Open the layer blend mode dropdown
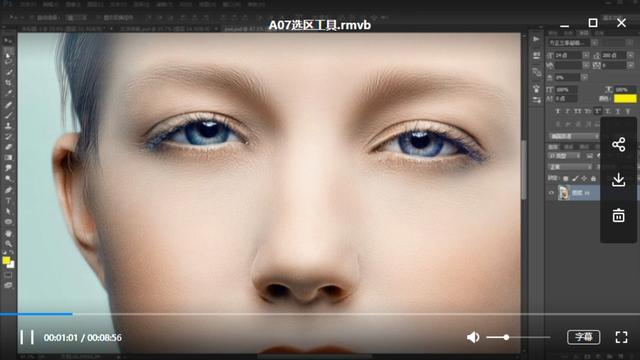The image size is (640, 360). click(x=570, y=167)
